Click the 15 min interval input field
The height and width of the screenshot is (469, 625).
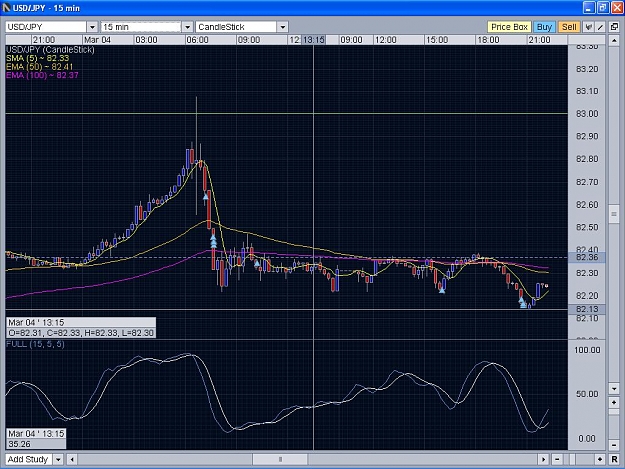(x=141, y=27)
